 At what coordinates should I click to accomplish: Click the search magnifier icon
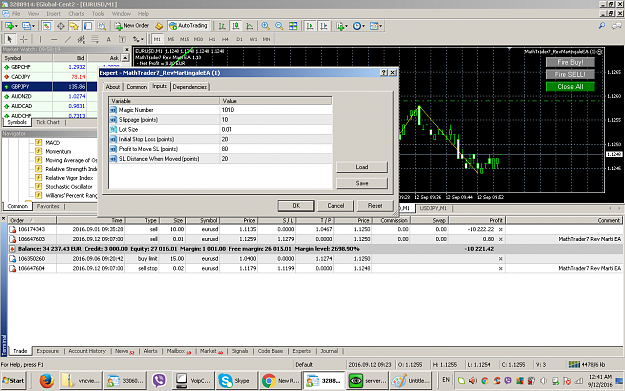(x=602, y=26)
